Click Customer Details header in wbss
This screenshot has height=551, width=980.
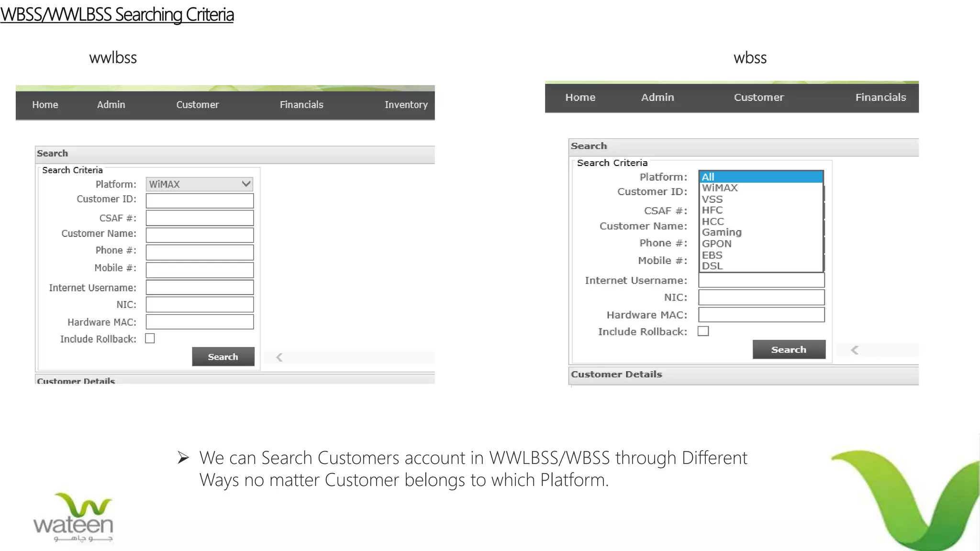pos(744,375)
